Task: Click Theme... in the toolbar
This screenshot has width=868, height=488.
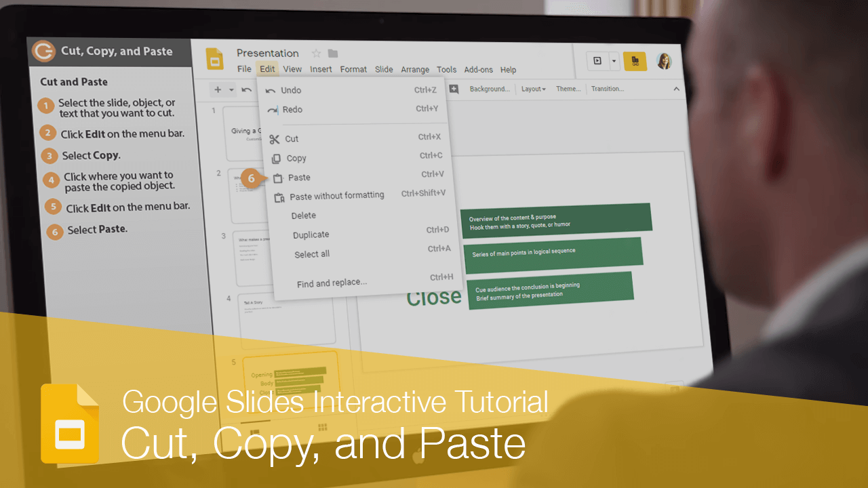Action: tap(568, 89)
